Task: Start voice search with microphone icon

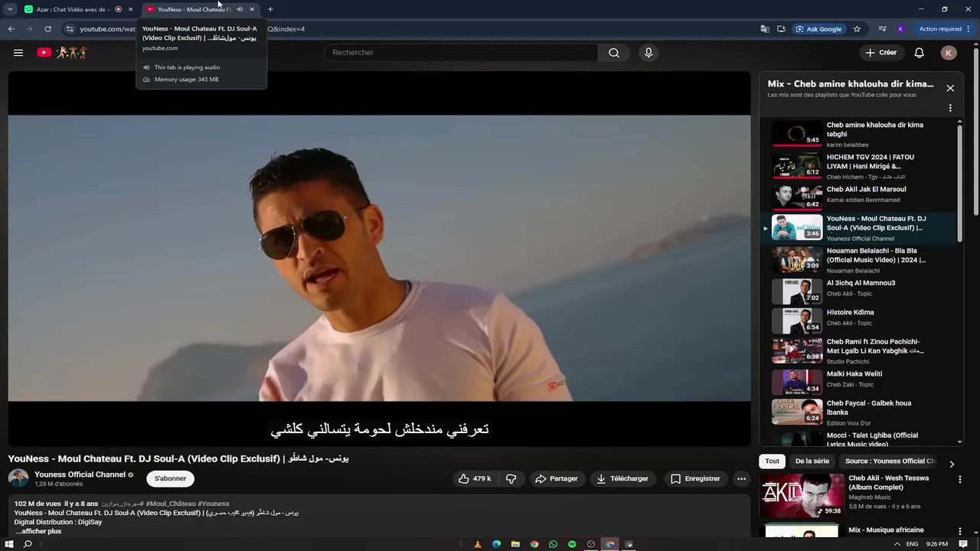Action: tap(648, 53)
